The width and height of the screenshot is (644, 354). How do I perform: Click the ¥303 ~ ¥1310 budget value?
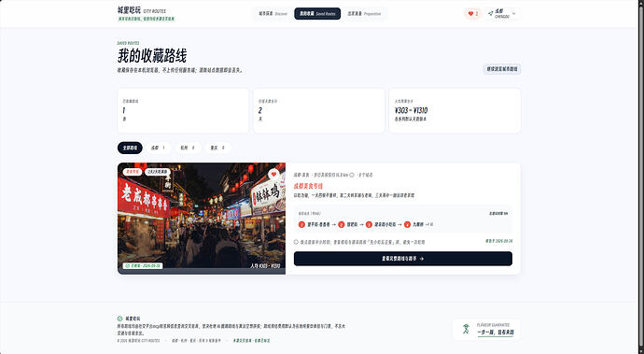click(411, 110)
